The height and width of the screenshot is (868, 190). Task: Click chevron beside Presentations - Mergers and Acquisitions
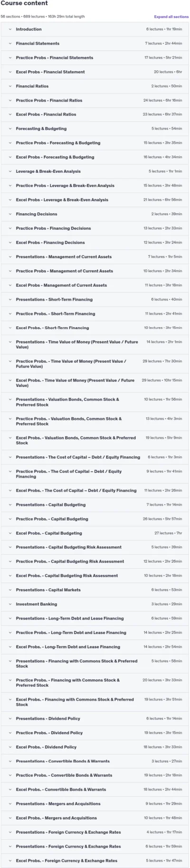pos(10,804)
